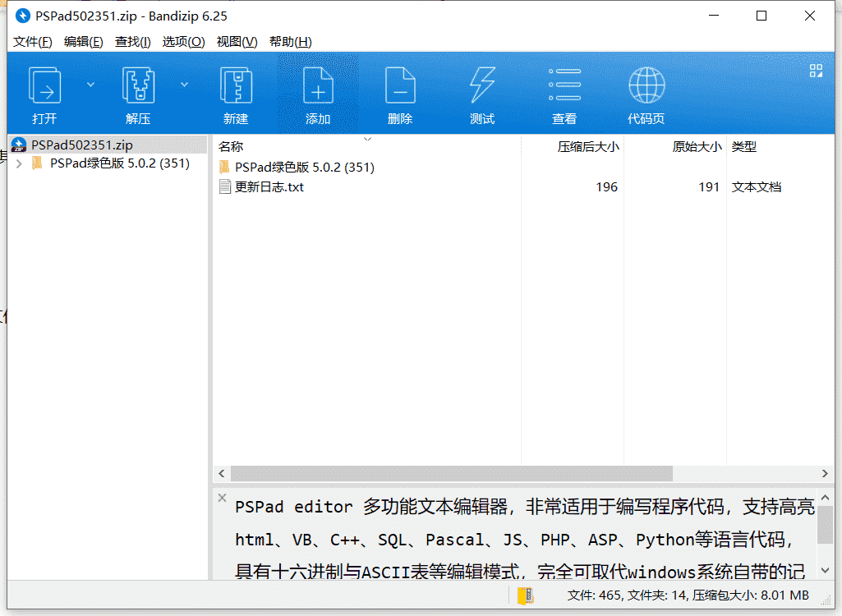The height and width of the screenshot is (616, 842).
Task: Open the 视图(V) menu
Action: click(237, 42)
